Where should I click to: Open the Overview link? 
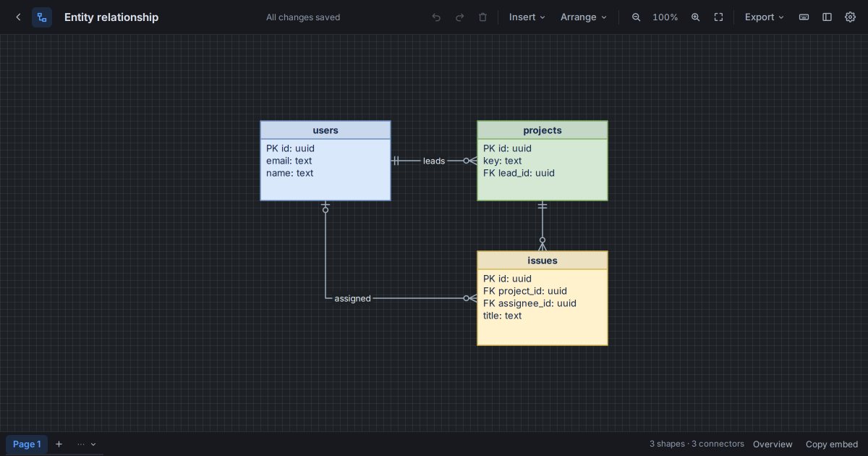coord(773,444)
